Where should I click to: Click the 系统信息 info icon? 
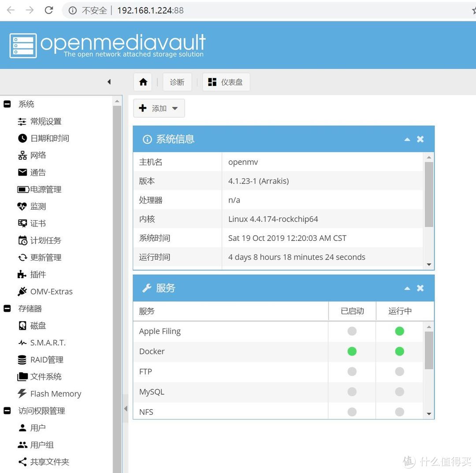(147, 139)
